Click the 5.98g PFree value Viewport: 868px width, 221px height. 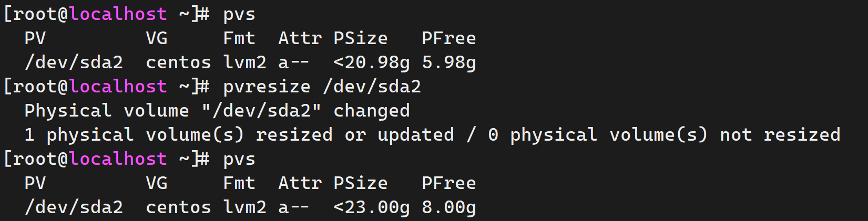(x=448, y=62)
